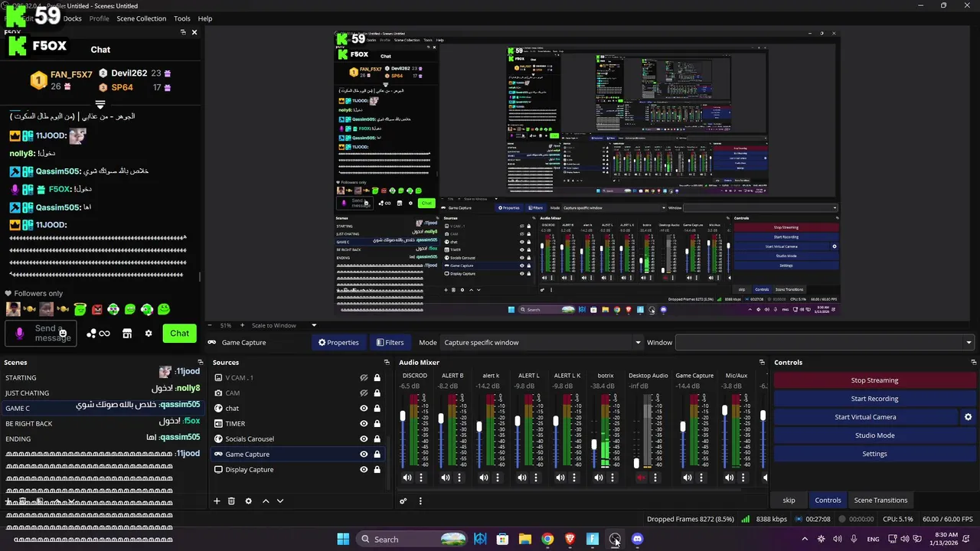Unmute the Desktop Audio channel
The width and height of the screenshot is (980, 551).
(642, 478)
